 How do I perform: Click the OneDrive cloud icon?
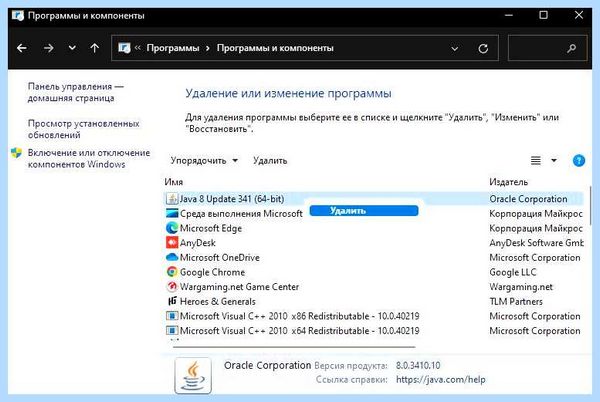coord(172,257)
